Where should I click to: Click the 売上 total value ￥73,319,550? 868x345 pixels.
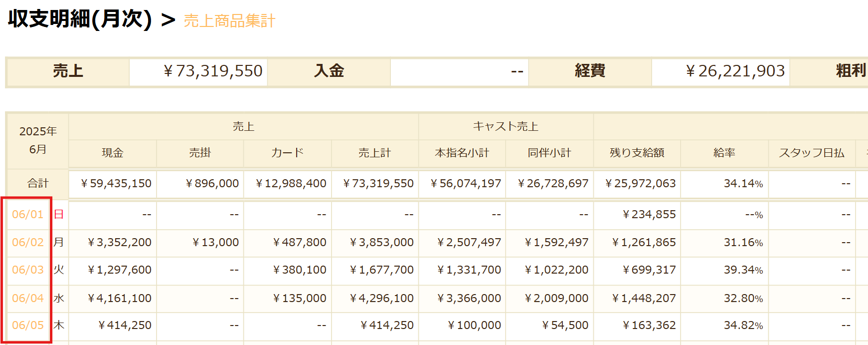click(213, 71)
